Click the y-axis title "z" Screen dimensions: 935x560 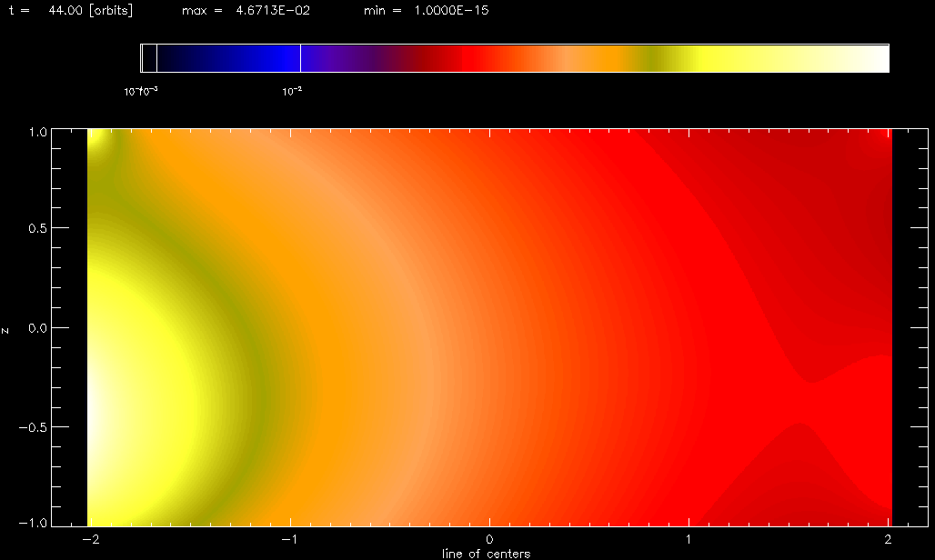point(5,331)
